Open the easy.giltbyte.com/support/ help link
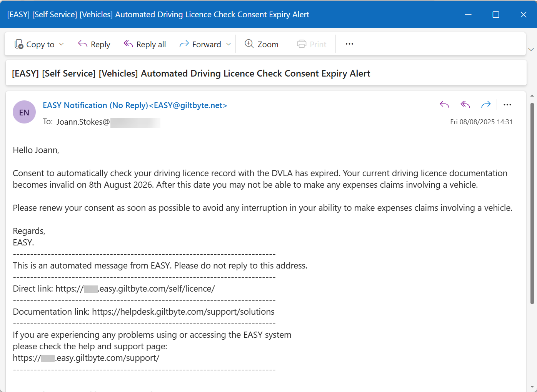This screenshot has height=392, width=537. pos(86,358)
